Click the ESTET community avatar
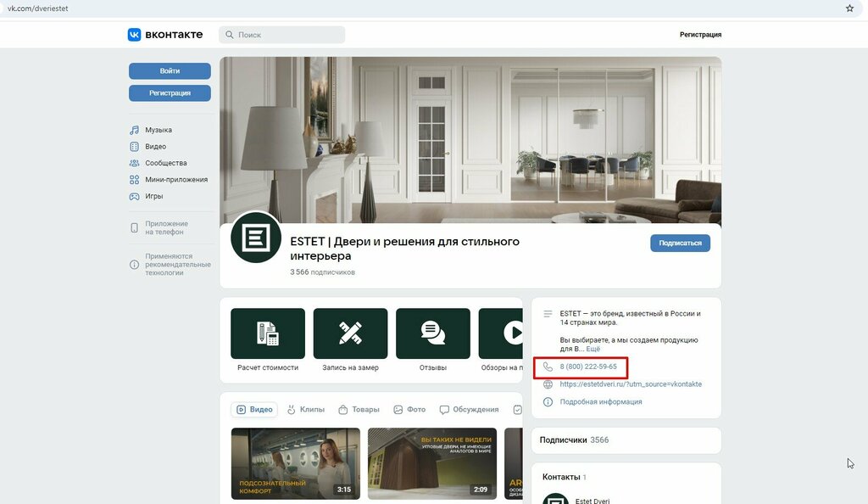The width and height of the screenshot is (868, 504). [x=256, y=237]
